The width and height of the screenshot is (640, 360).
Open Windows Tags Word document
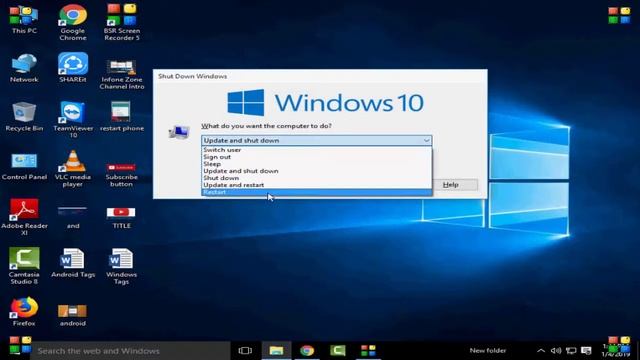pyautogui.click(x=121, y=266)
